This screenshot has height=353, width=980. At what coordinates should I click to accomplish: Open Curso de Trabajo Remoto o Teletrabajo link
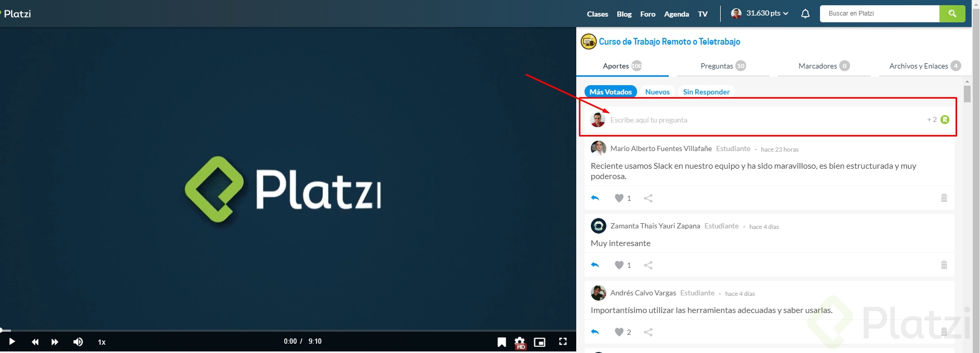click(x=669, y=42)
